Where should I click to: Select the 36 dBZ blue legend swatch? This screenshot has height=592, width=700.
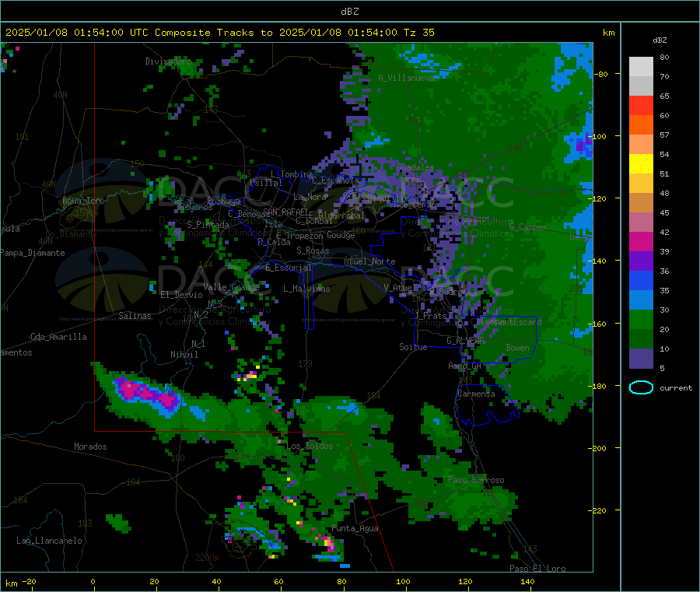pyautogui.click(x=641, y=280)
